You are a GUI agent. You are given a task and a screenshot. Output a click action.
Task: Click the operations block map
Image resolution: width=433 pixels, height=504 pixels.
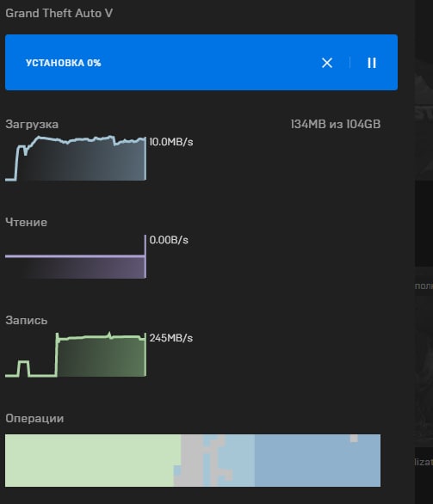pyautogui.click(x=193, y=460)
